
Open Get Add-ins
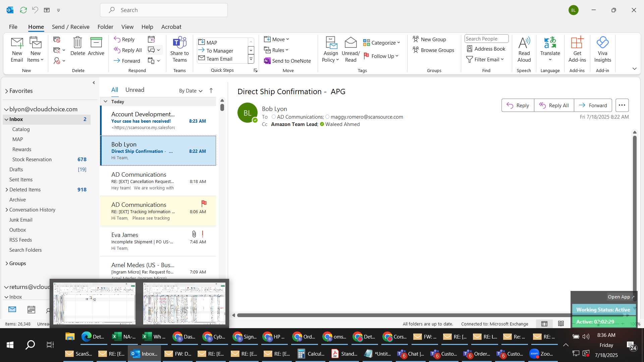577,50
